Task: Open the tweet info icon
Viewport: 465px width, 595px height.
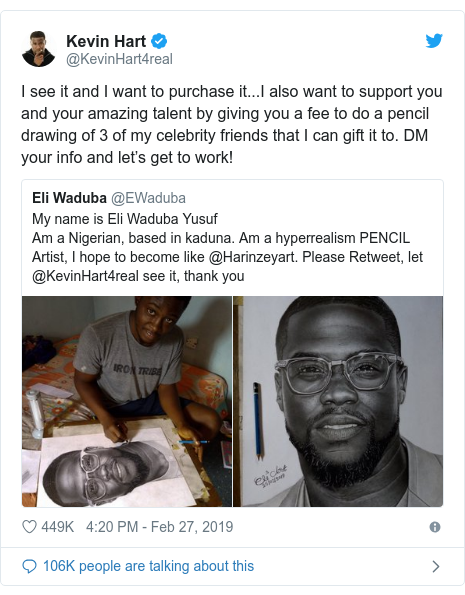Action: pyautogui.click(x=435, y=527)
